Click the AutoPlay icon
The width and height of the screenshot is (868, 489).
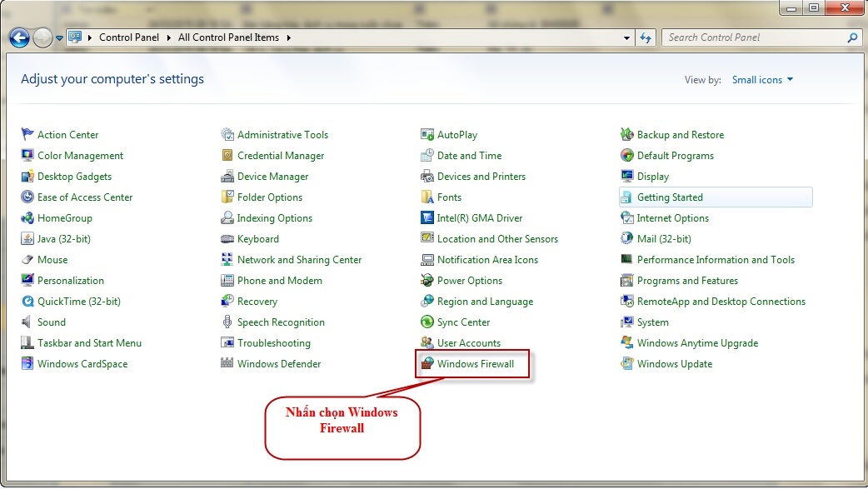427,134
